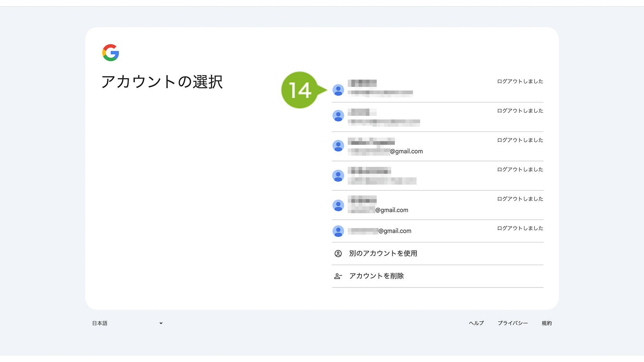This screenshot has width=644, height=362.
Task: Select the third account ending in @gmail.com
Action: [438, 146]
